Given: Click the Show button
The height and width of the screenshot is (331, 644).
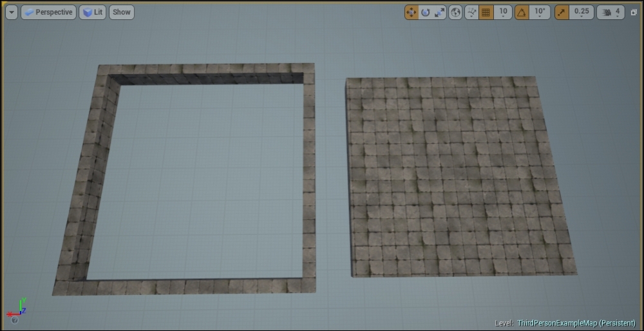Looking at the screenshot, I should point(122,12).
